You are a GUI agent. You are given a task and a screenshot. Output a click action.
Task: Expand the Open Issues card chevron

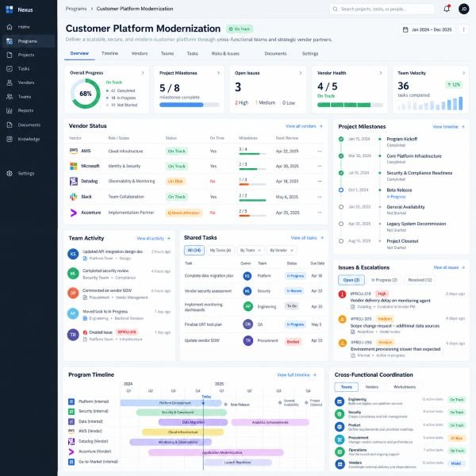point(301,73)
